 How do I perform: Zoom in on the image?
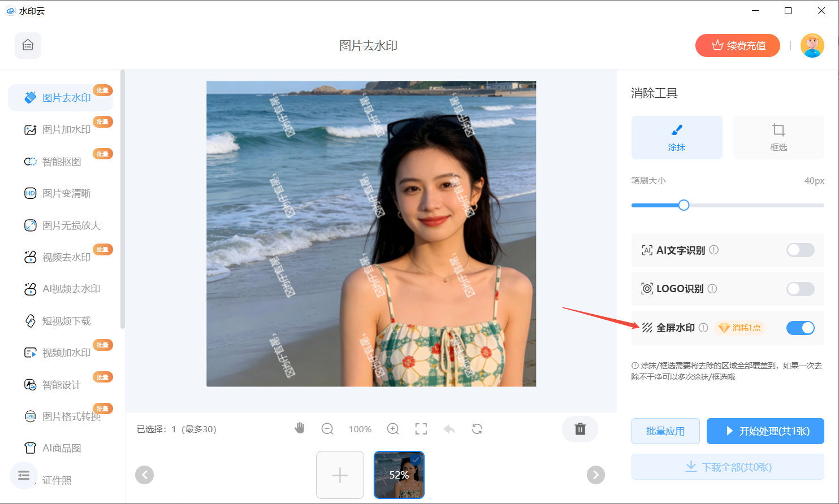pos(392,429)
